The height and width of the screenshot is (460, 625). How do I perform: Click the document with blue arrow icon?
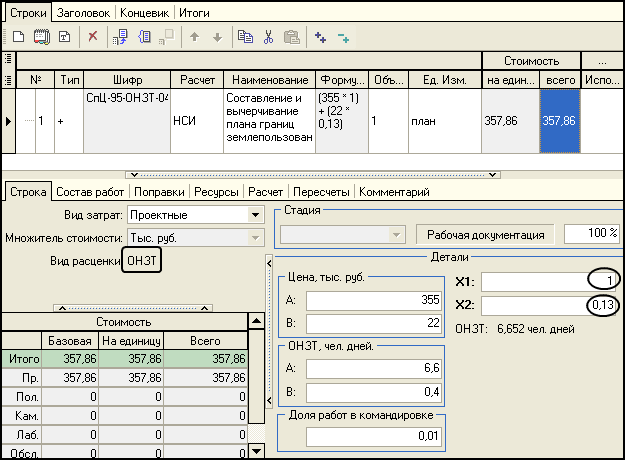(120, 37)
